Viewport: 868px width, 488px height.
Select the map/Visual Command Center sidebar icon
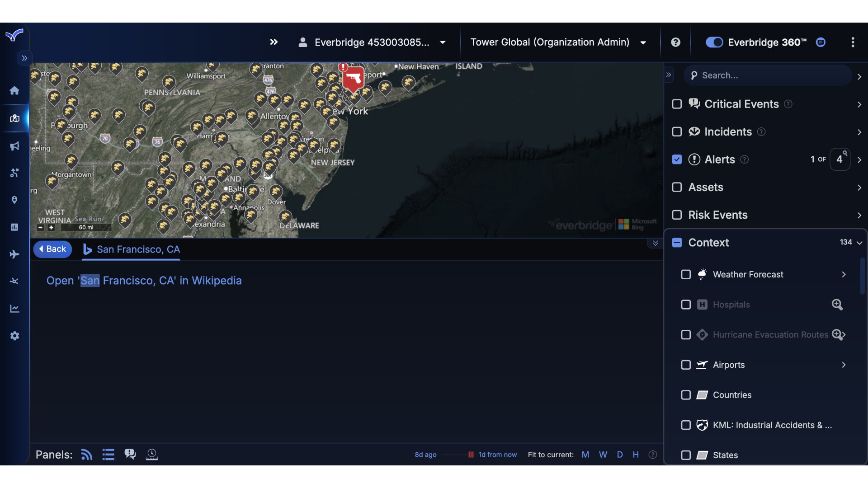click(x=14, y=118)
